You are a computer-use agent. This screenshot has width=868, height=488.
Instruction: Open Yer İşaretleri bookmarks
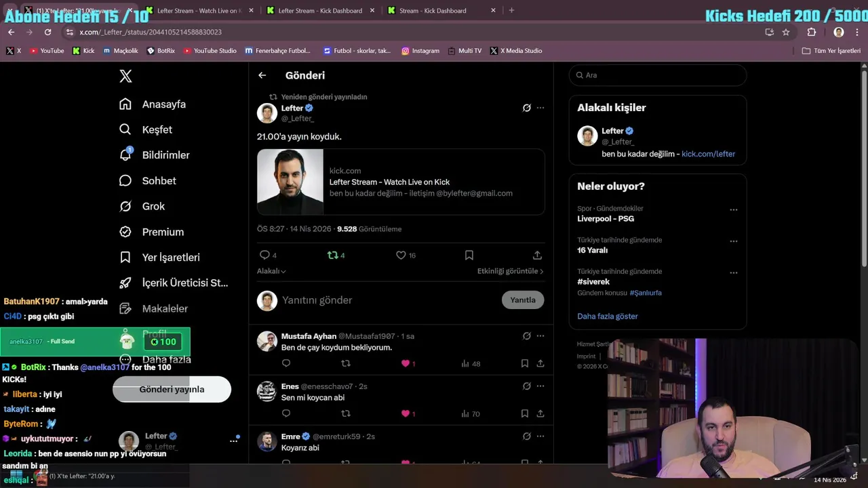159,258
